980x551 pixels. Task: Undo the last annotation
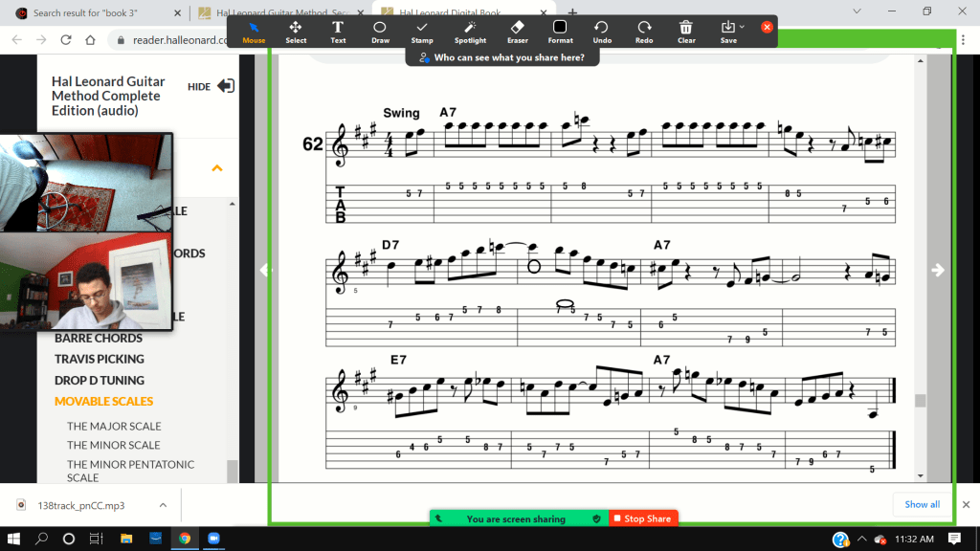click(x=602, y=31)
